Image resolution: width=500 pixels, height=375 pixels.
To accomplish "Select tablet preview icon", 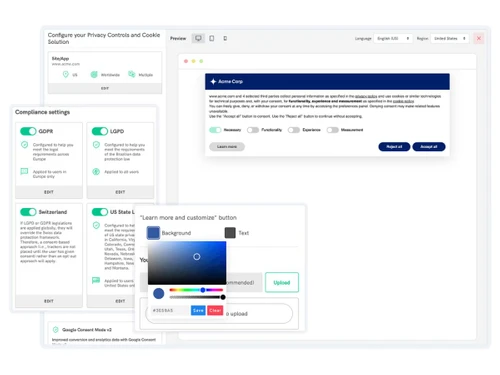I will point(212,38).
